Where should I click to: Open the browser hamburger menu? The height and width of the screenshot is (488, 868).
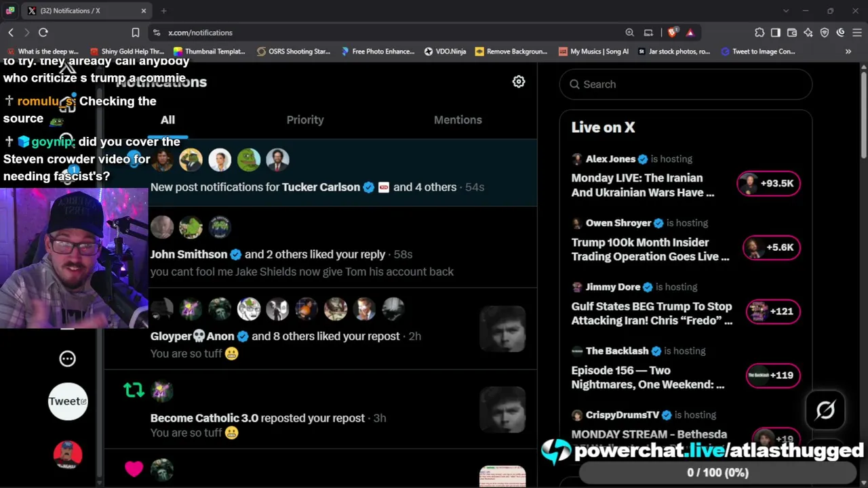pyautogui.click(x=857, y=33)
